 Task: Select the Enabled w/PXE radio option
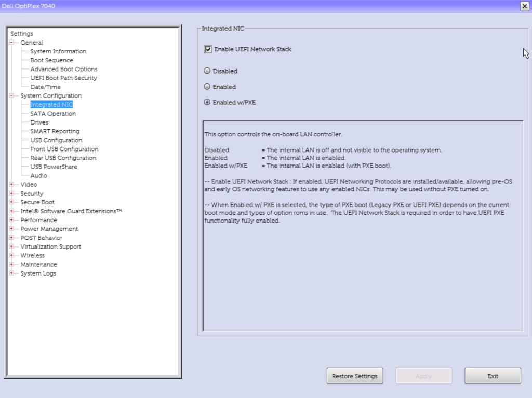click(x=207, y=102)
